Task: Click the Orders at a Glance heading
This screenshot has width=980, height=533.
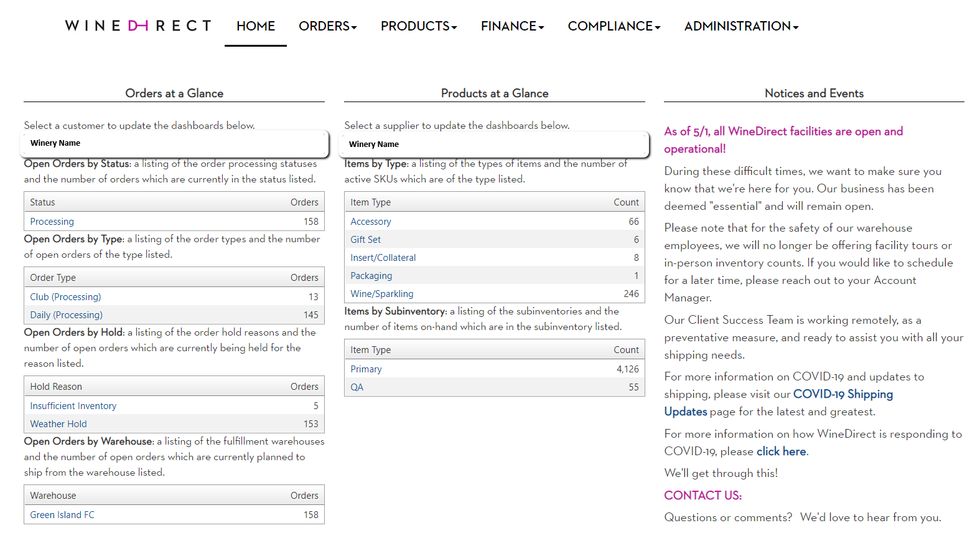Action: click(174, 93)
